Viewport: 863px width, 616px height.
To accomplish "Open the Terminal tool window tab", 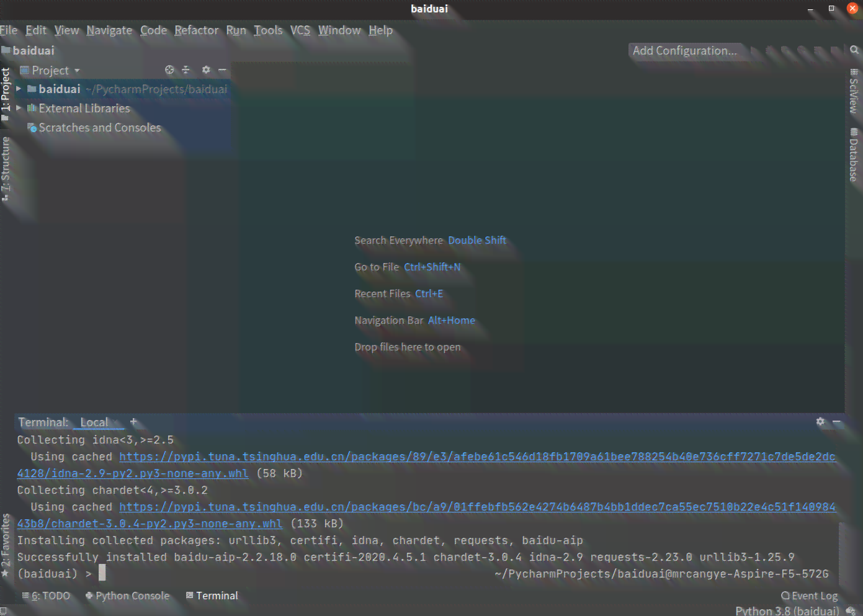I will pyautogui.click(x=212, y=596).
